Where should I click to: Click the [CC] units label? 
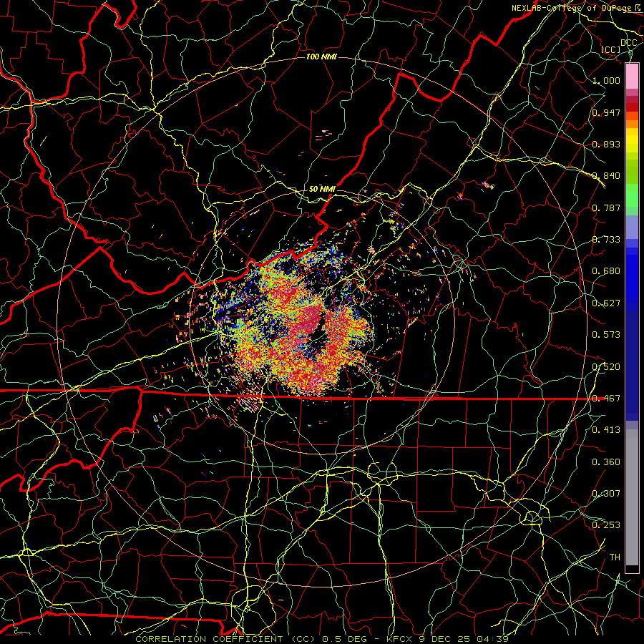tap(611, 50)
